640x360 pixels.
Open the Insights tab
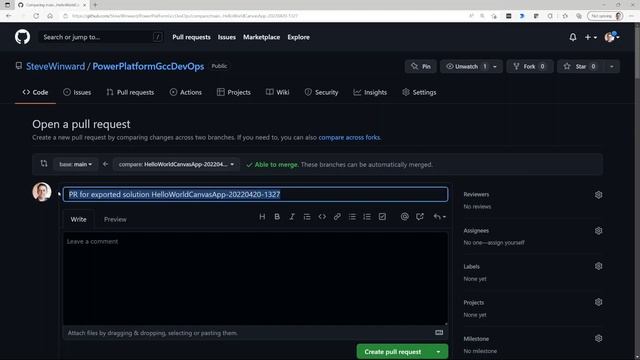(370, 92)
